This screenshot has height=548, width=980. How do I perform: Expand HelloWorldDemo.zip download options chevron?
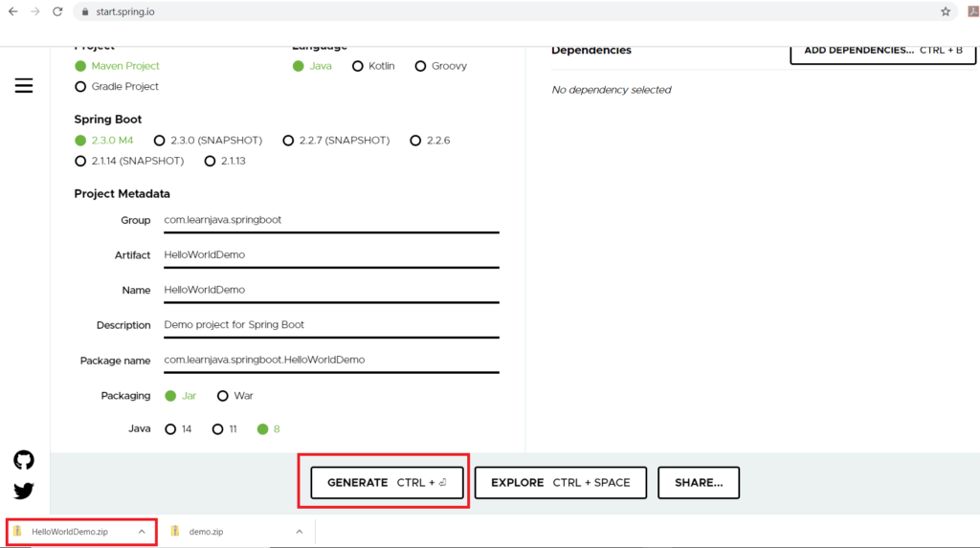[x=142, y=532]
